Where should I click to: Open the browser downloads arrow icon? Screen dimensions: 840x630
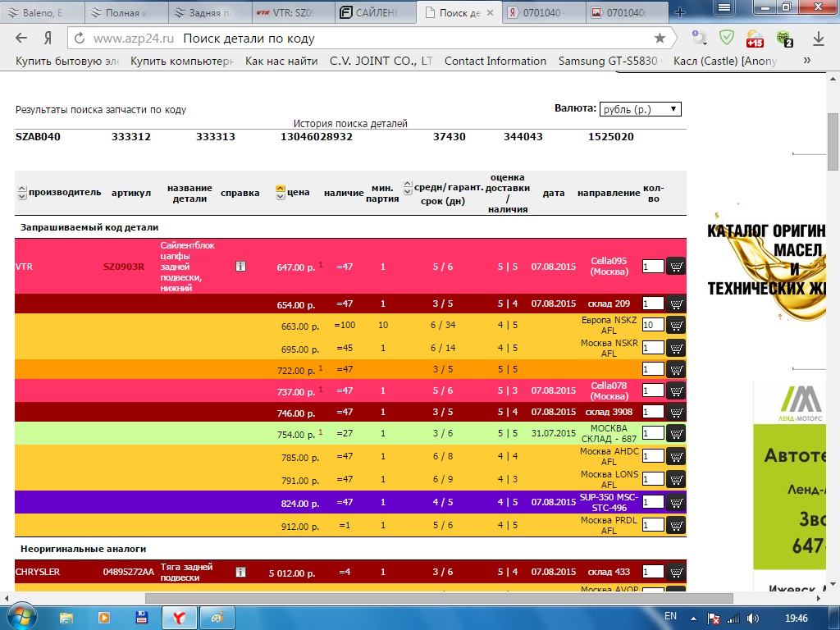[818, 39]
